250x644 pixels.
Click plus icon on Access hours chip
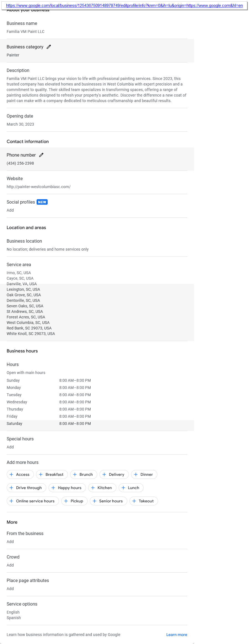pyautogui.click(x=11, y=474)
